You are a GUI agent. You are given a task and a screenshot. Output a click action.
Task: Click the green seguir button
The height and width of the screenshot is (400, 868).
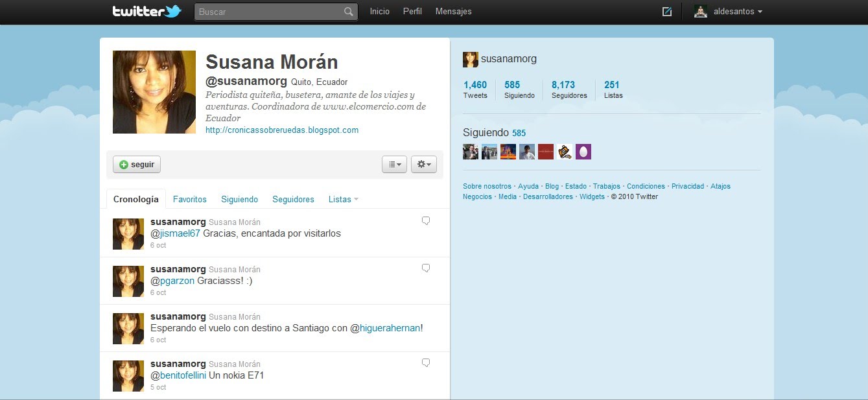click(137, 165)
